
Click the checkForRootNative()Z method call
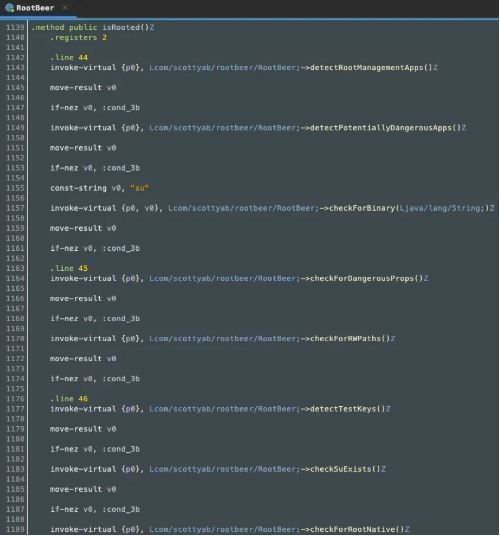point(360,530)
